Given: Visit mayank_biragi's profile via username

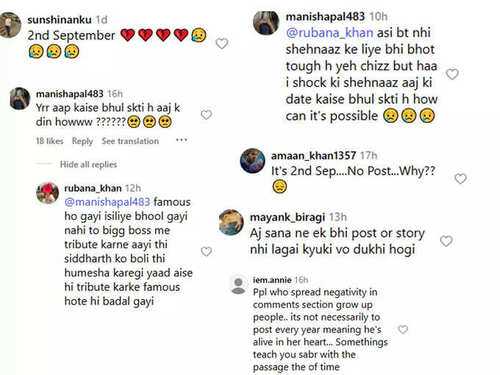Looking at the screenshot, I should tap(287, 217).
